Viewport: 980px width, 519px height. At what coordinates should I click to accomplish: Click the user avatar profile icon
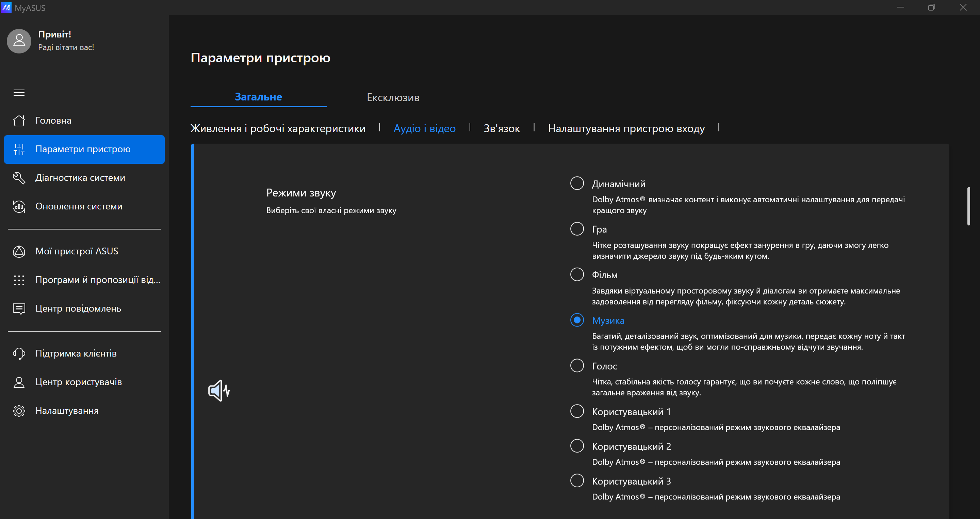coord(19,41)
